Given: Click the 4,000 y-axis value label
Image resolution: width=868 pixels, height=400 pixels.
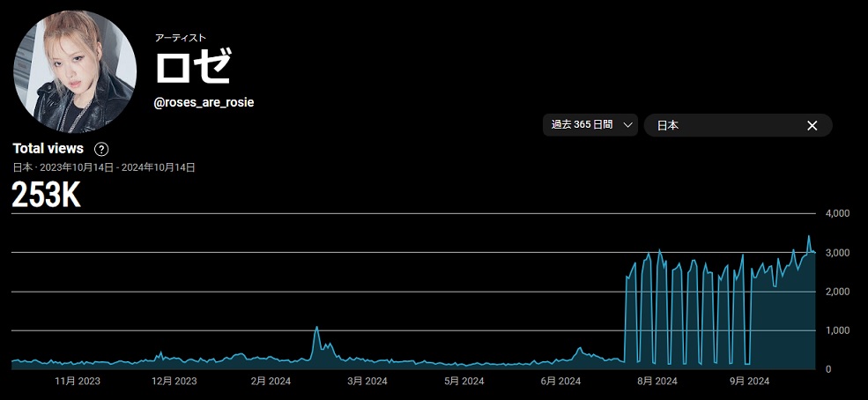Looking at the screenshot, I should (835, 214).
